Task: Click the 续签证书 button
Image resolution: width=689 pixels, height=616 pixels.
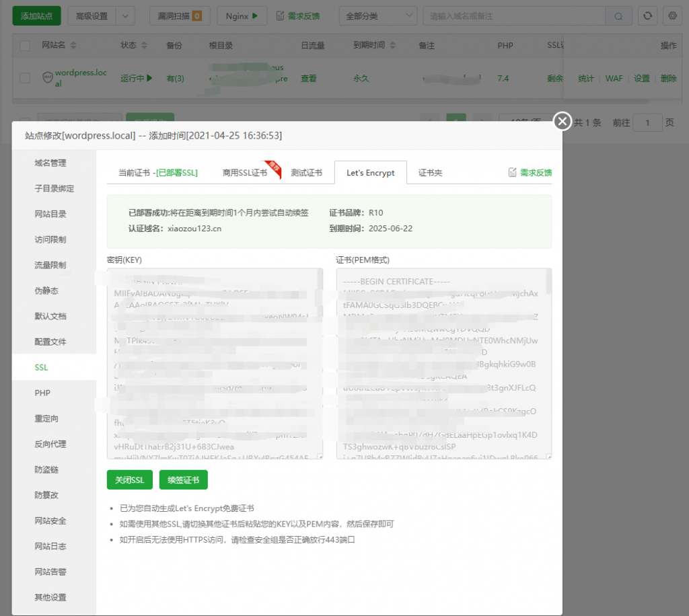Action: pos(183,480)
